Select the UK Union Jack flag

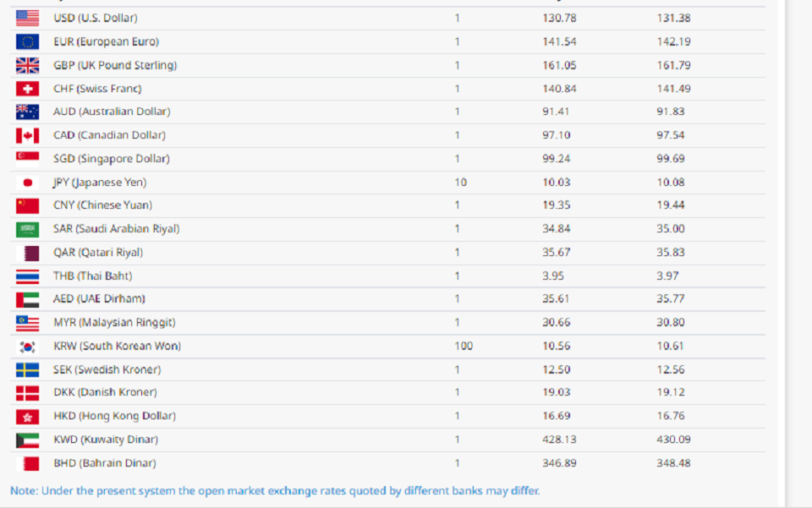[27, 65]
